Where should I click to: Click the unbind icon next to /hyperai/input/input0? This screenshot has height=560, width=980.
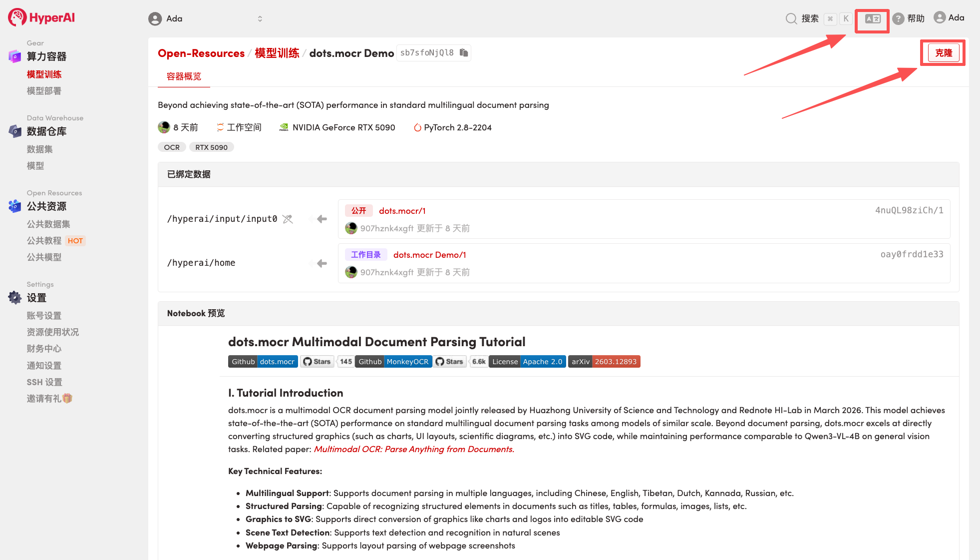click(288, 219)
